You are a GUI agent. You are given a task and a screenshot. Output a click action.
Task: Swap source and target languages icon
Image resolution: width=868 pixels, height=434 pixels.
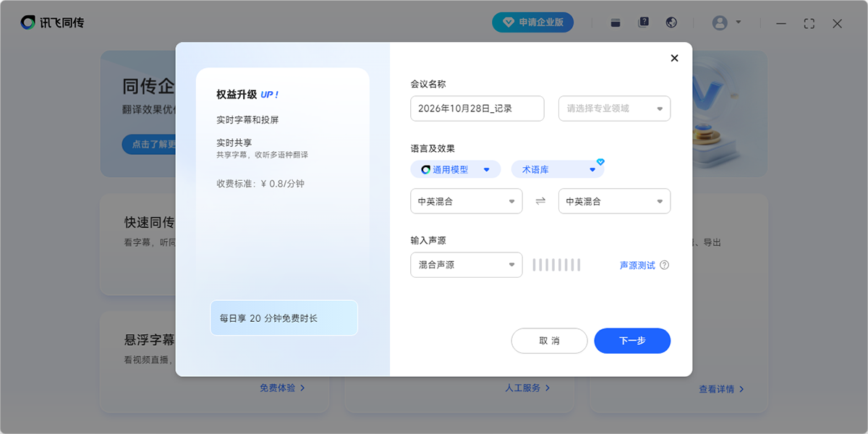click(540, 201)
